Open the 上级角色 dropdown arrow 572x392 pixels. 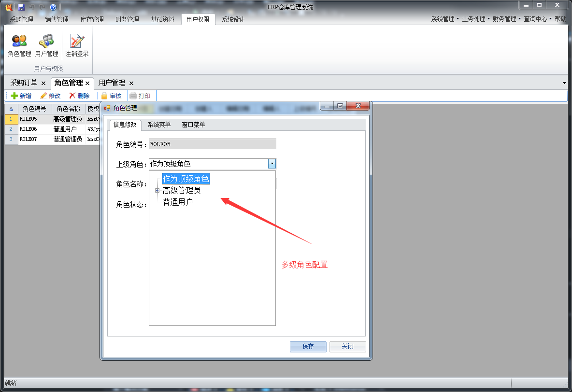point(272,163)
